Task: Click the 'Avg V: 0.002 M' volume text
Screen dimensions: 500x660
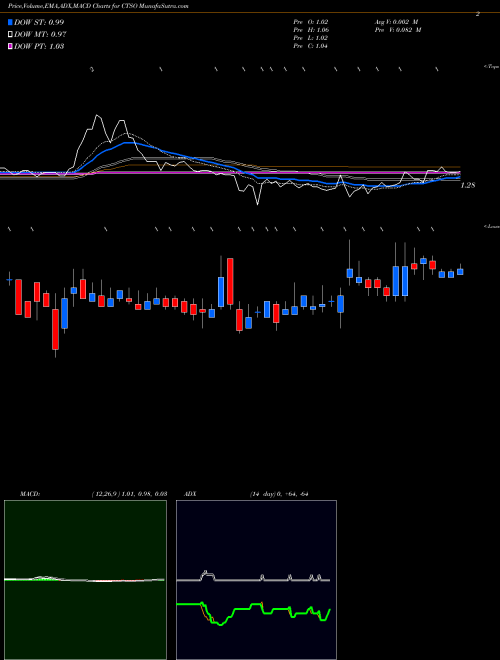Action: 396,22
